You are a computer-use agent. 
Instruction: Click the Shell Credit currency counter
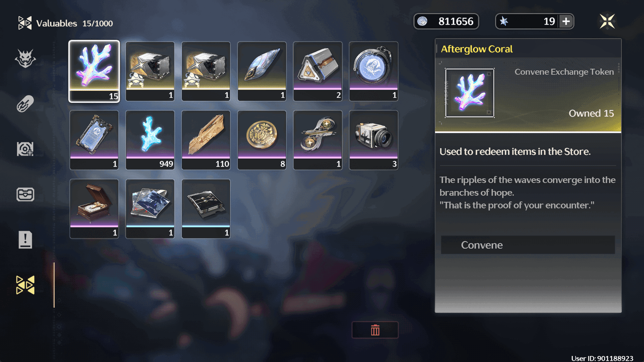pyautogui.click(x=446, y=21)
